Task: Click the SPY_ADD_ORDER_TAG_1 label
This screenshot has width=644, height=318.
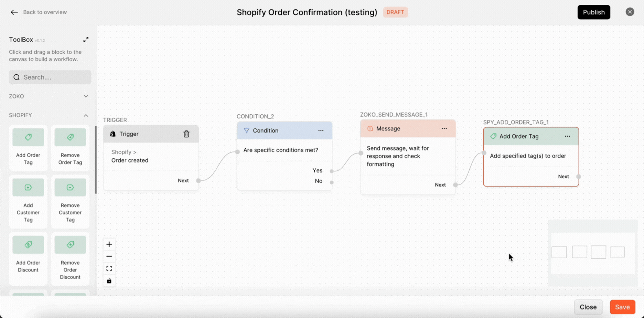Action: click(516, 122)
